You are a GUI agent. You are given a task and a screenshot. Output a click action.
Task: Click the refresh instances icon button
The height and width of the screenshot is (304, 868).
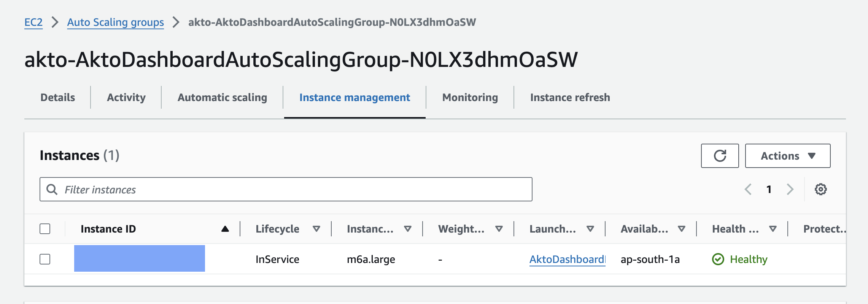click(720, 156)
